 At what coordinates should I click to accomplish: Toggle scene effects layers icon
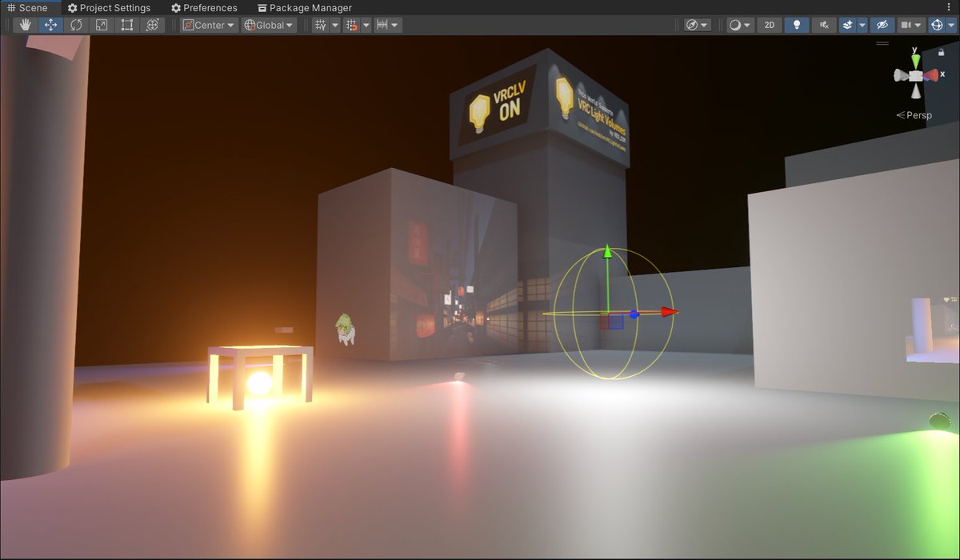tap(848, 25)
